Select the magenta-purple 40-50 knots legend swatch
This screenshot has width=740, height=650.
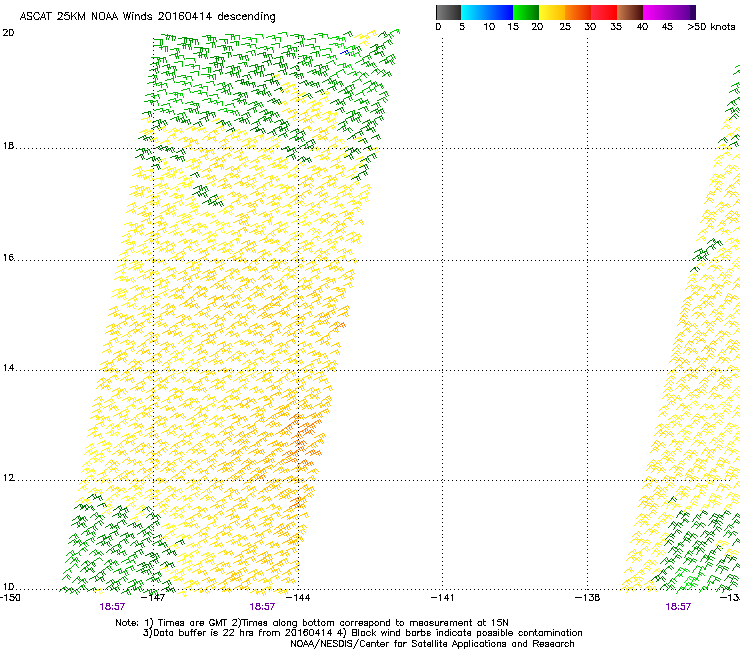click(669, 12)
